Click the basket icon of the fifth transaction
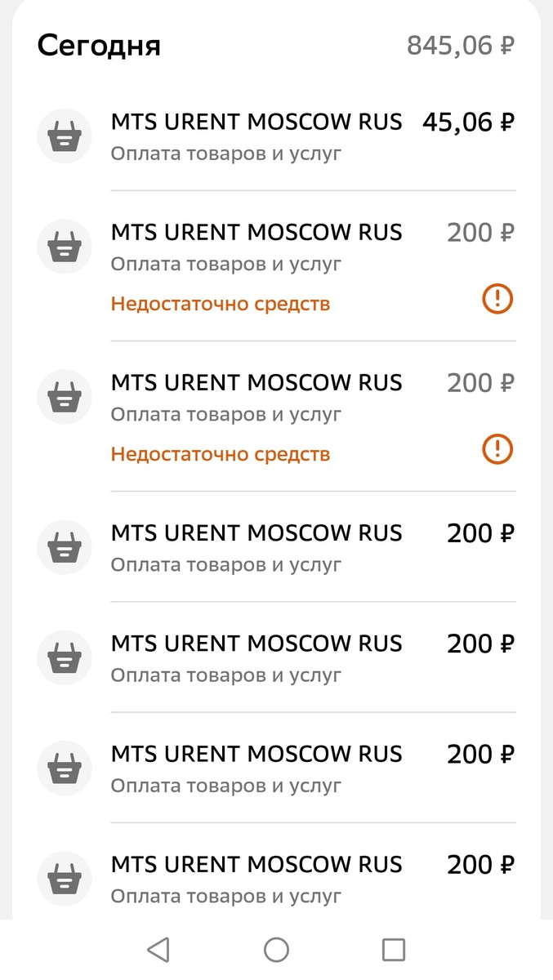Image resolution: width=553 pixels, height=980 pixels. click(65, 657)
